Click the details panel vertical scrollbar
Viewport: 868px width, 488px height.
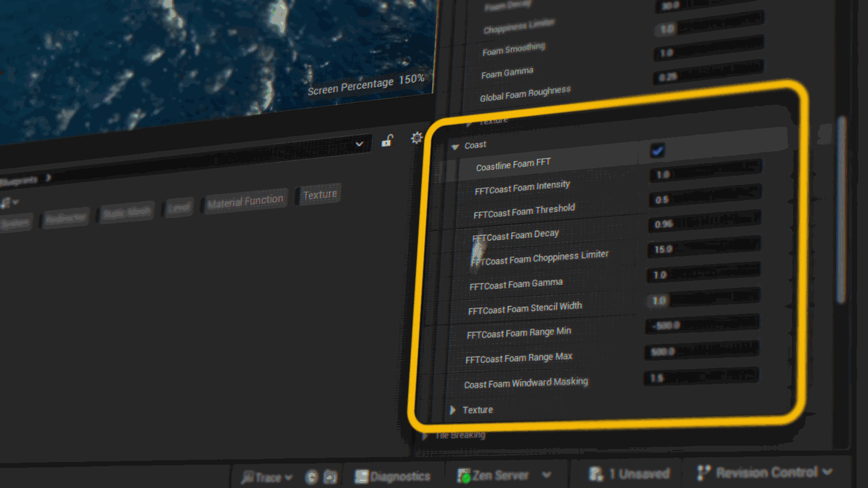coord(841,209)
